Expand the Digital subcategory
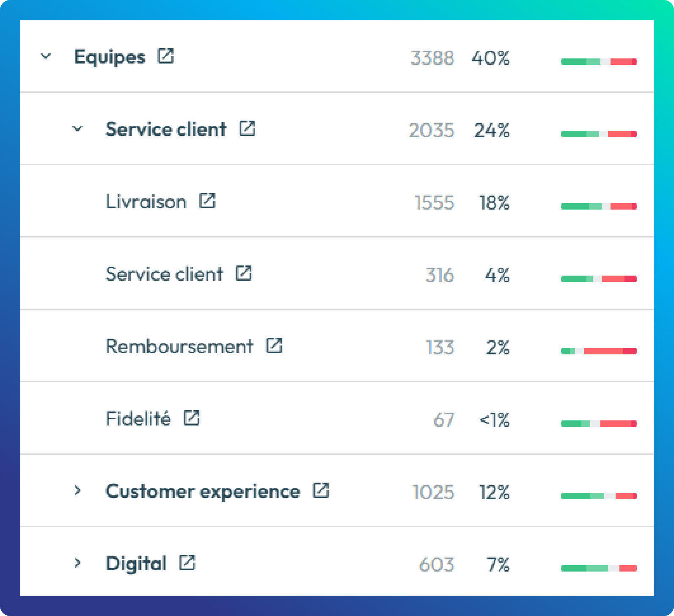This screenshot has height=616, width=674. 77,563
